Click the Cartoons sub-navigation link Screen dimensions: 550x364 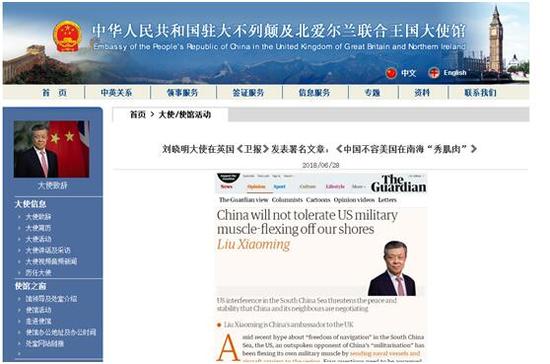(318, 200)
